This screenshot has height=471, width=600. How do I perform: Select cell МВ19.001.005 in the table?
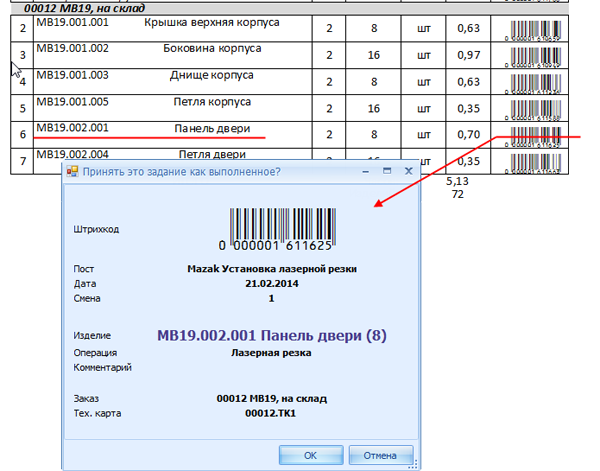click(x=72, y=102)
